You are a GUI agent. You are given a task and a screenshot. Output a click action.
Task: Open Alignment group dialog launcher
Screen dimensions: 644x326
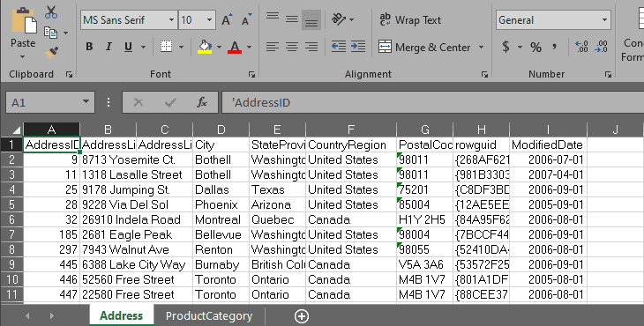(x=484, y=74)
